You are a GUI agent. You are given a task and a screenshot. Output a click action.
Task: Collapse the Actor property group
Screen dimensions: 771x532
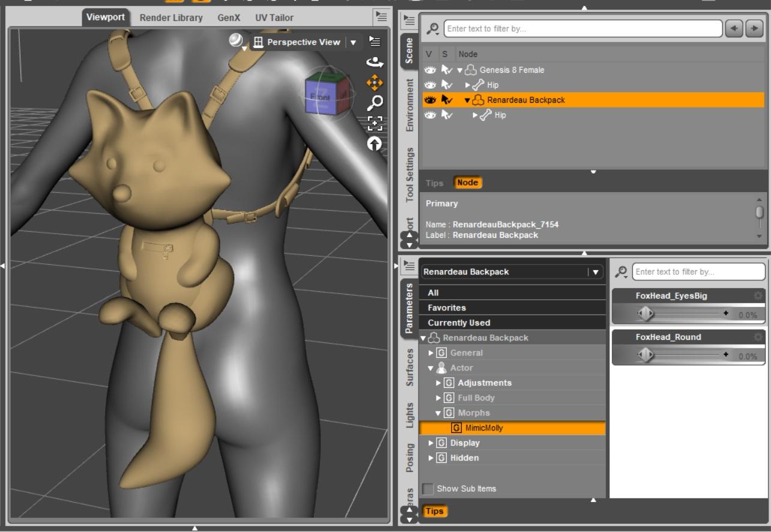431,368
